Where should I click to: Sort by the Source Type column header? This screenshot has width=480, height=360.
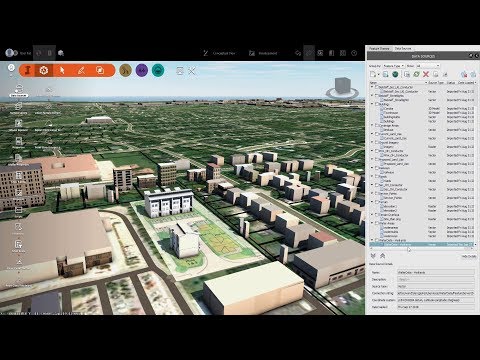pos(436,82)
